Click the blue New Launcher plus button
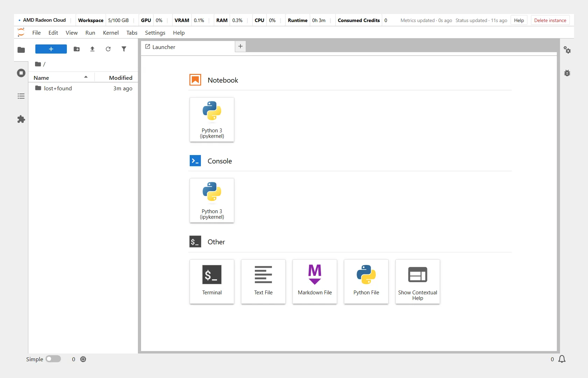This screenshot has height=378, width=588. pos(51,49)
